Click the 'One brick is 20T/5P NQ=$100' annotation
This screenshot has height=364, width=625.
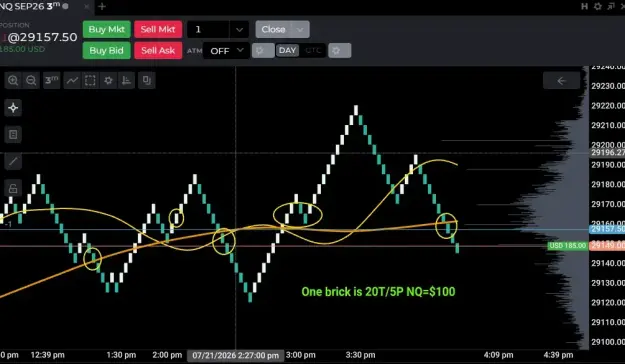tap(378, 291)
